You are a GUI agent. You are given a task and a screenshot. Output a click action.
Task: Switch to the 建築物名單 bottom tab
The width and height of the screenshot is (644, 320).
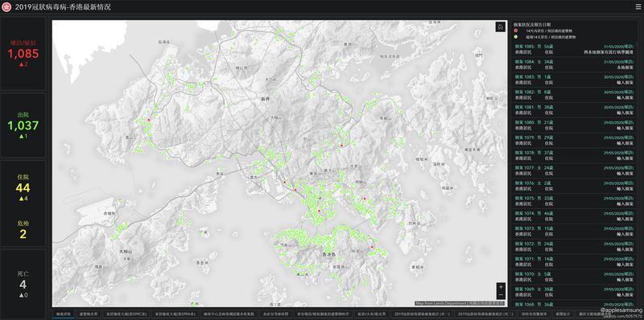pos(88,314)
